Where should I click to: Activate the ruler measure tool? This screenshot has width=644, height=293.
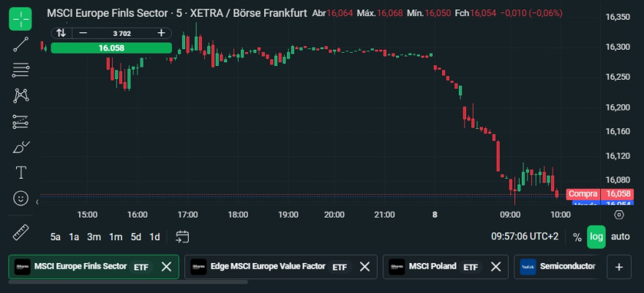20,232
